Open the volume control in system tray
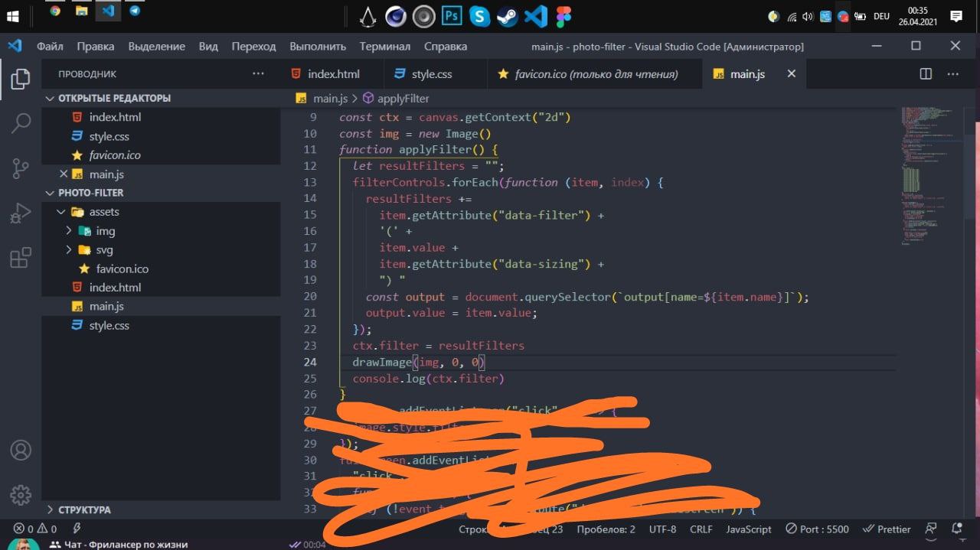 coord(808,15)
